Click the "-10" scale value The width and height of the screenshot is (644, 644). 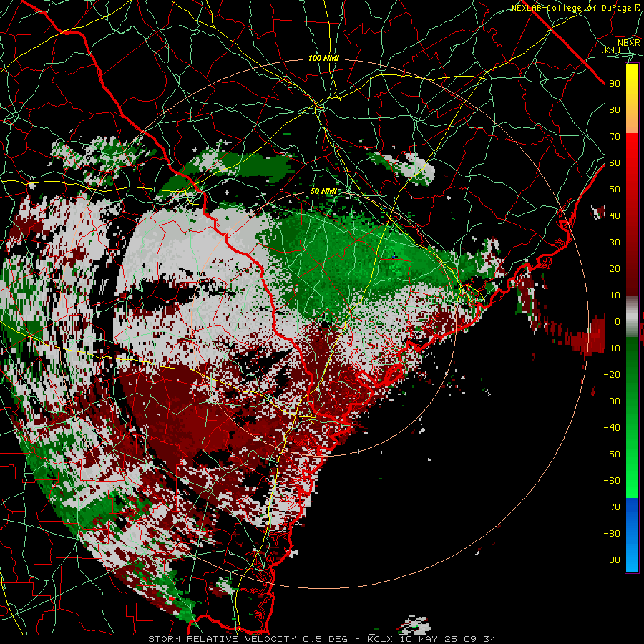tap(612, 348)
